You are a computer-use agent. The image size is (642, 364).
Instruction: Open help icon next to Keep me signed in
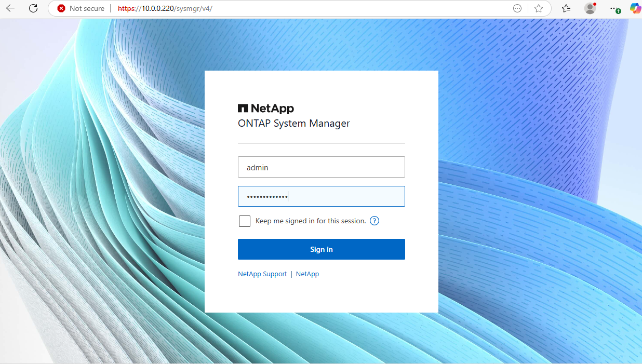pos(374,221)
